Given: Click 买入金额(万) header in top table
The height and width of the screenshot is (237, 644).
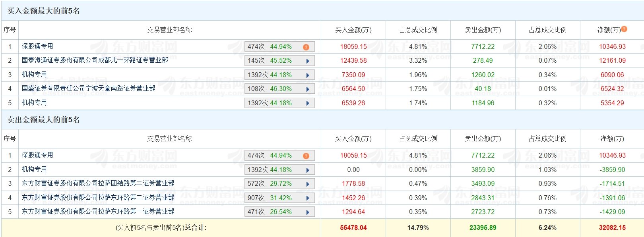Looking at the screenshot, I should [x=353, y=30].
